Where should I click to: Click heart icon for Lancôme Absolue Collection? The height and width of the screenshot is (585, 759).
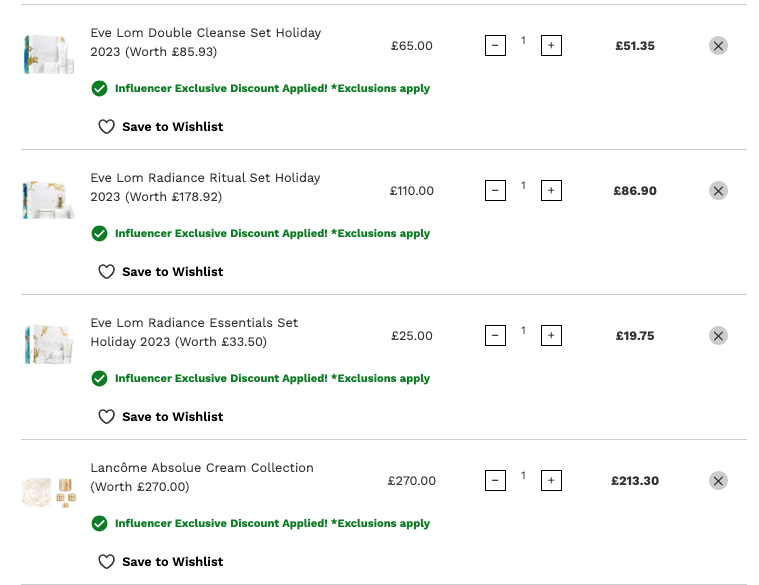(x=106, y=562)
